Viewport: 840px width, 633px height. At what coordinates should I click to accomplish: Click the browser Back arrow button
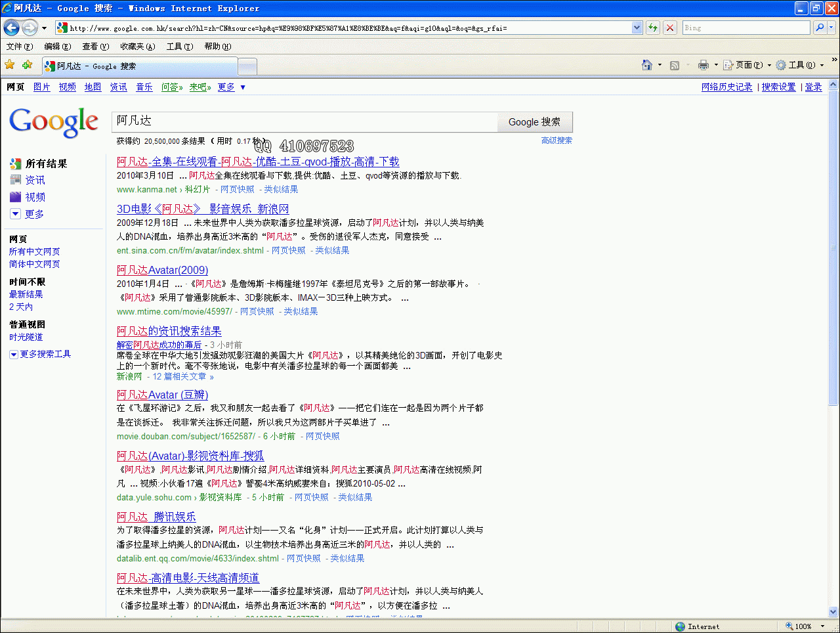click(12, 28)
